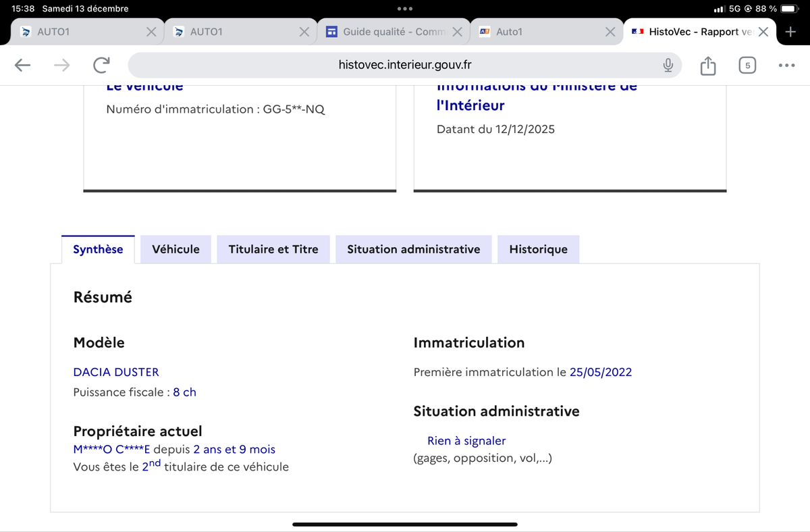Open the Titulaire et Titre tab
This screenshot has width=810, height=532.
point(273,249)
